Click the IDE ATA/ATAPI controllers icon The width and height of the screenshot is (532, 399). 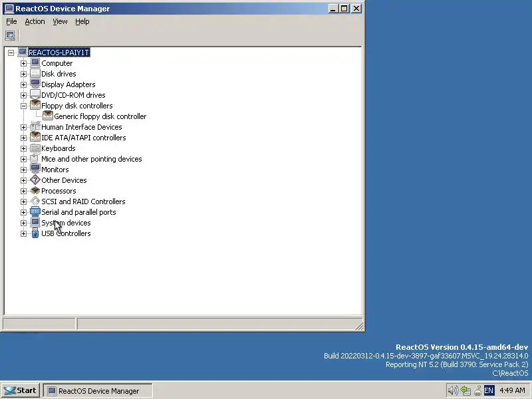(35, 138)
